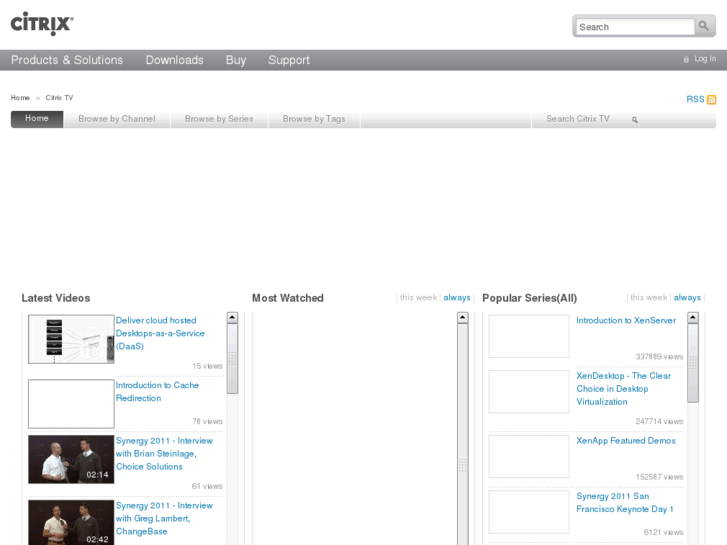Select the Home tab
Viewport: 727px width, 545px height.
click(x=37, y=119)
